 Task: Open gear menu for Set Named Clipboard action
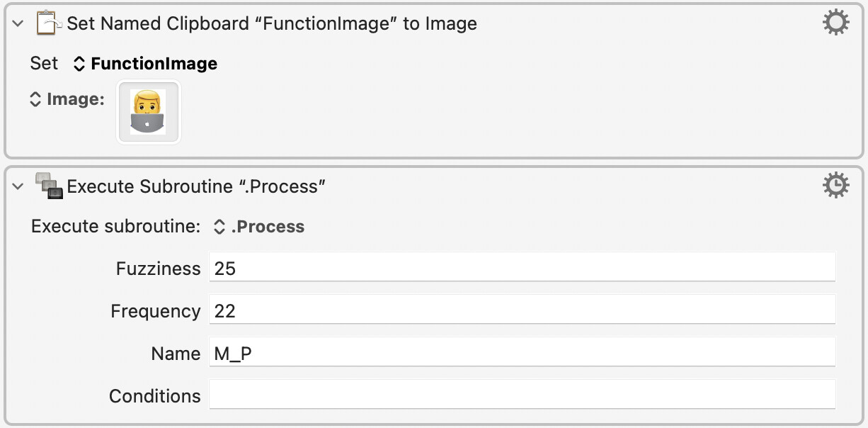pyautogui.click(x=835, y=23)
